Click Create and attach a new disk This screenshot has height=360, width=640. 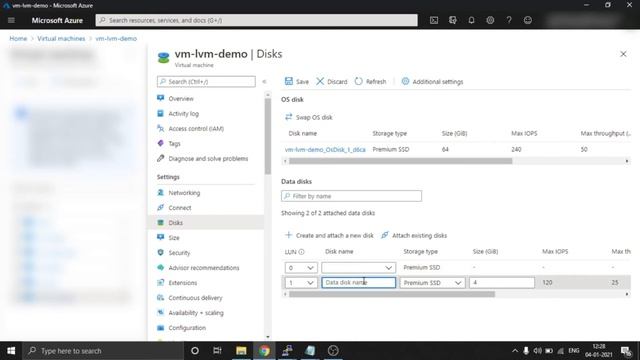tap(329, 236)
